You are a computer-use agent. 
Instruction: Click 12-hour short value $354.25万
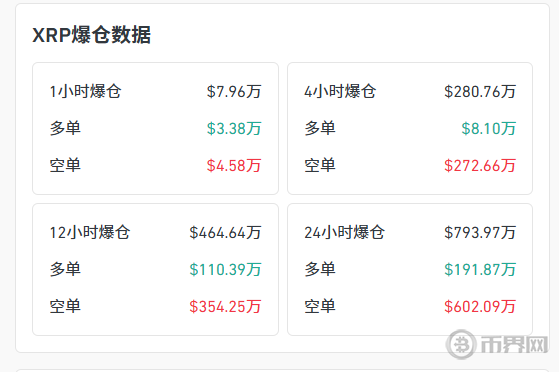pyautogui.click(x=225, y=306)
